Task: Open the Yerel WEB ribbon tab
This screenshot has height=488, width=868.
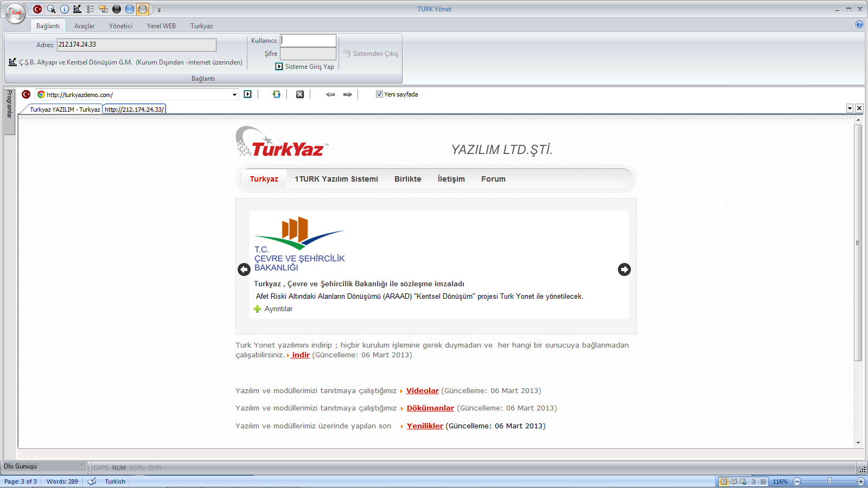Action: 161,26
